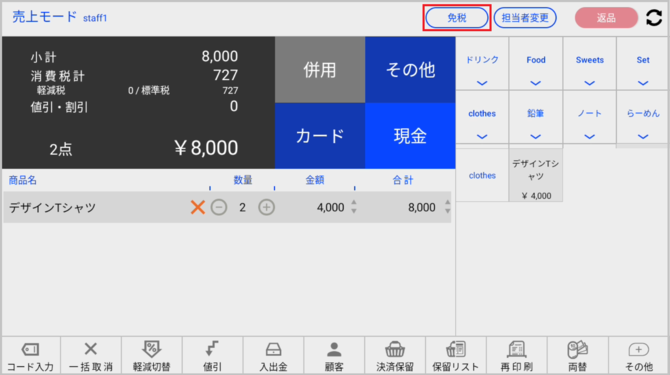Image resolution: width=670 pixels, height=375 pixels.
Task: Click 担当者変更 to change staff
Action: pyautogui.click(x=525, y=18)
